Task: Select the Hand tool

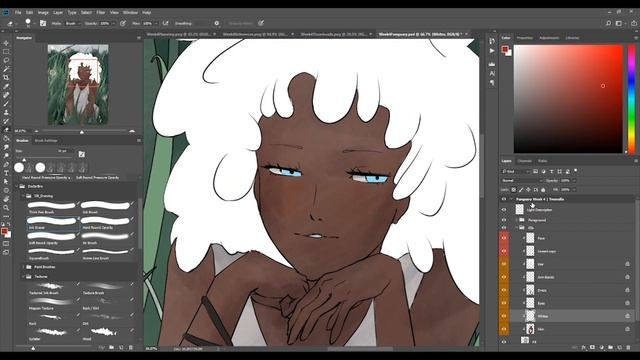Action: coord(6,199)
